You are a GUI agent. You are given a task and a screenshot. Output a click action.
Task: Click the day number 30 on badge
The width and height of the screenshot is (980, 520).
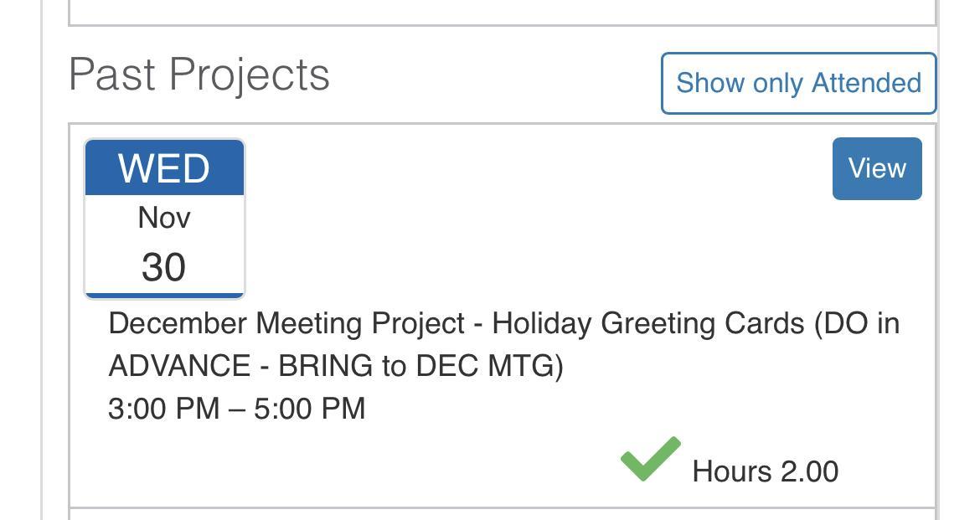[164, 267]
